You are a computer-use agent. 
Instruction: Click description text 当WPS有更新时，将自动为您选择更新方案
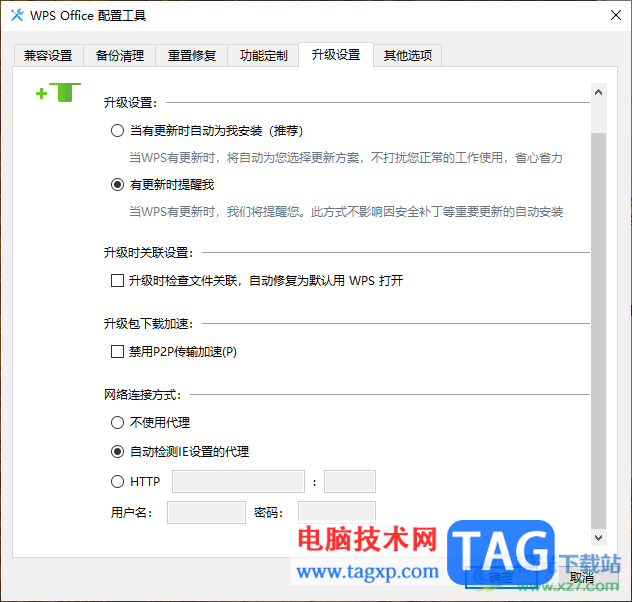[345, 158]
